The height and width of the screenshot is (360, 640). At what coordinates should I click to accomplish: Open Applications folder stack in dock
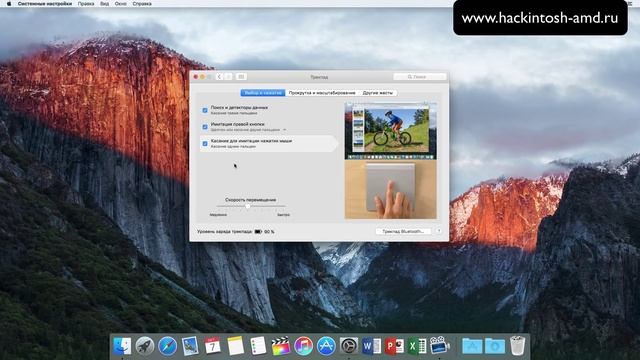point(472,346)
